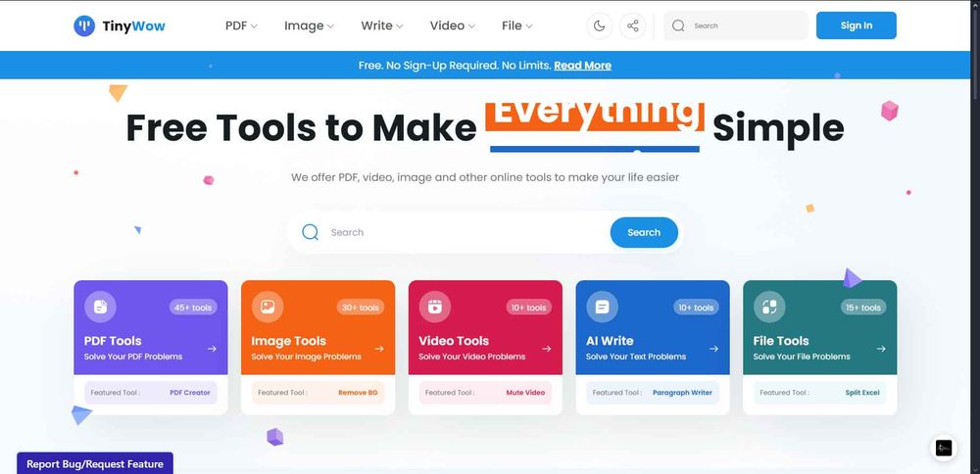980x474 pixels.
Task: Click the 30+ tools badge
Action: tap(360, 308)
